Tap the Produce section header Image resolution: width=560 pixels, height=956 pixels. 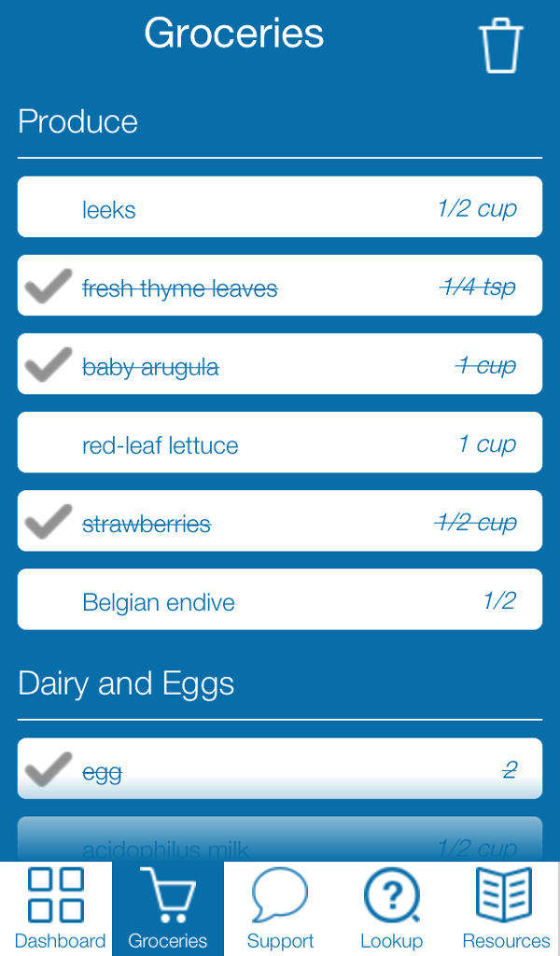[x=78, y=122]
